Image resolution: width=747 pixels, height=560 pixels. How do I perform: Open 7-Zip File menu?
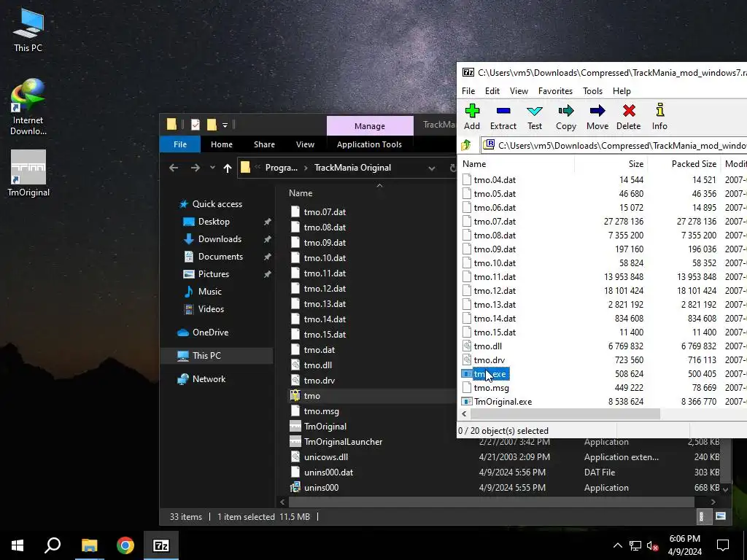pyautogui.click(x=468, y=91)
